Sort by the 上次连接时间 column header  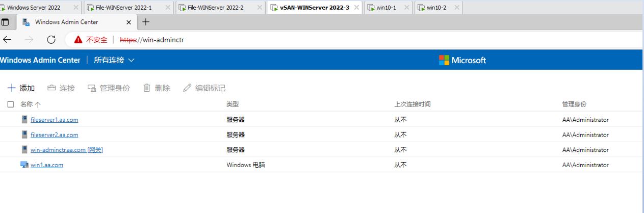pos(413,104)
